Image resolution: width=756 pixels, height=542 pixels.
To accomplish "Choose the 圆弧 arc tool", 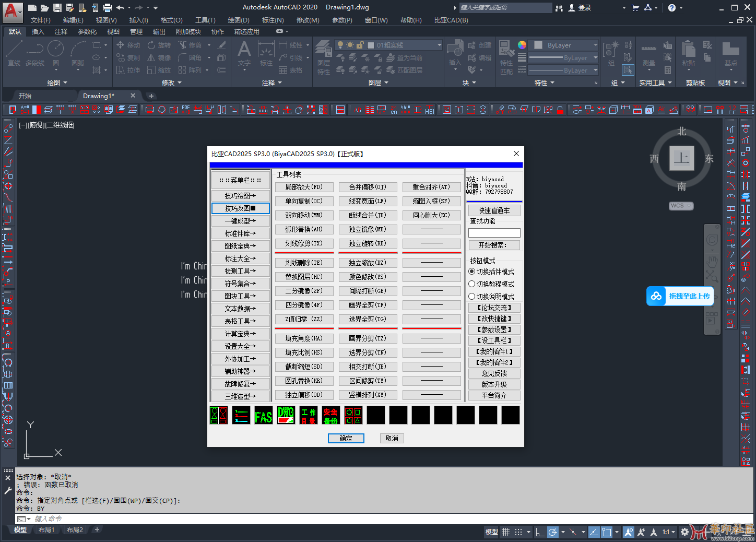I will [x=78, y=53].
